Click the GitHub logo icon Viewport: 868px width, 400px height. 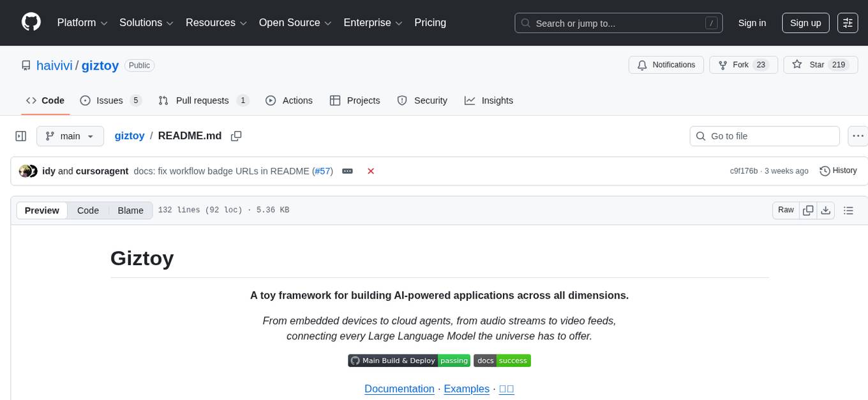[31, 22]
